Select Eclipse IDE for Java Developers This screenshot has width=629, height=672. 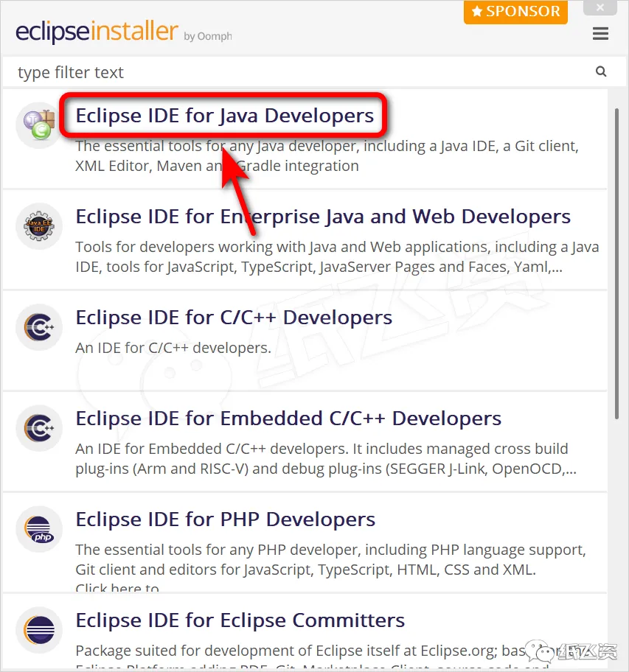(225, 116)
